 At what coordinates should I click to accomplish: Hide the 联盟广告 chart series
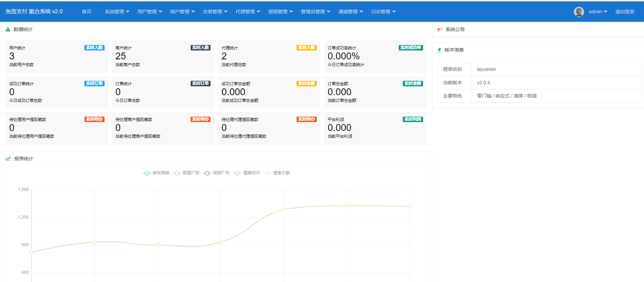coord(186,173)
